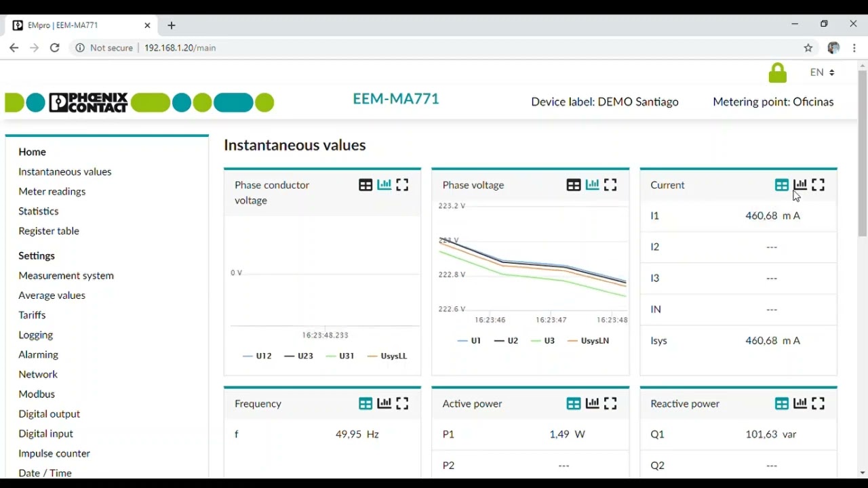Toggle U12 series in legend
Viewport: 868px width, 488px height.
tap(257, 356)
